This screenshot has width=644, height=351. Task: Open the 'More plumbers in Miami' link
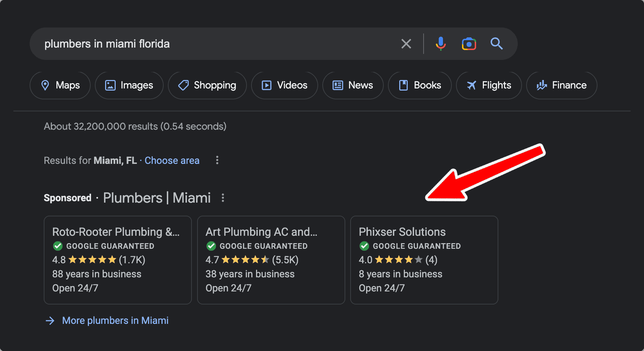115,320
